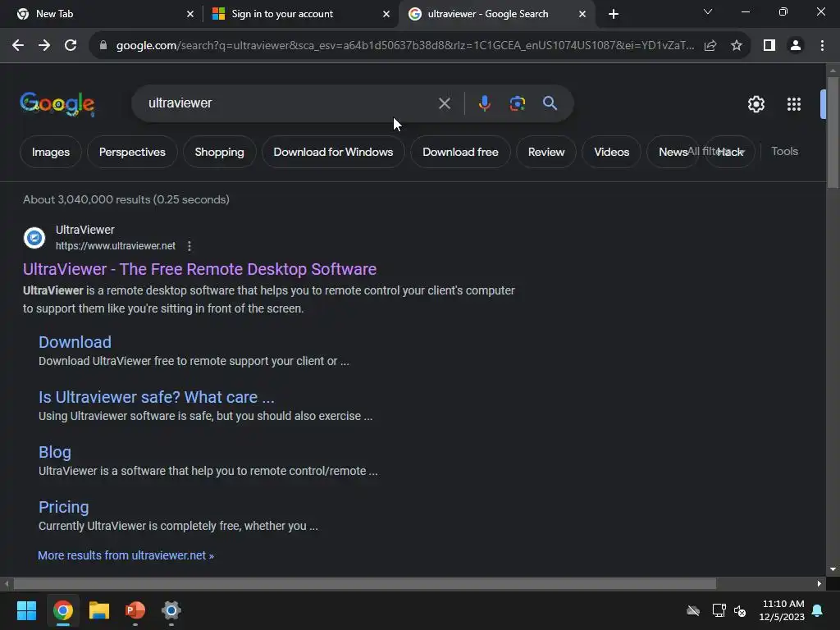Image resolution: width=840 pixels, height=630 pixels.
Task: Open Chrome profile menu
Action: (x=796, y=46)
